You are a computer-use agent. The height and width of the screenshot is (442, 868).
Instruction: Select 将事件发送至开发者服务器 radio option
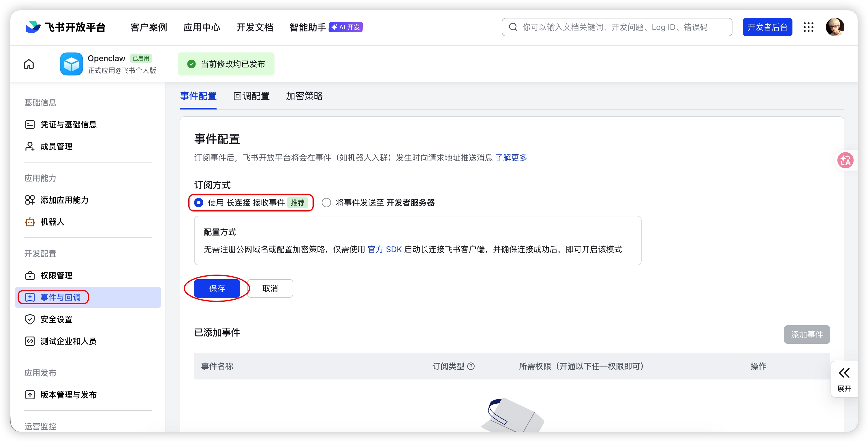pyautogui.click(x=326, y=203)
